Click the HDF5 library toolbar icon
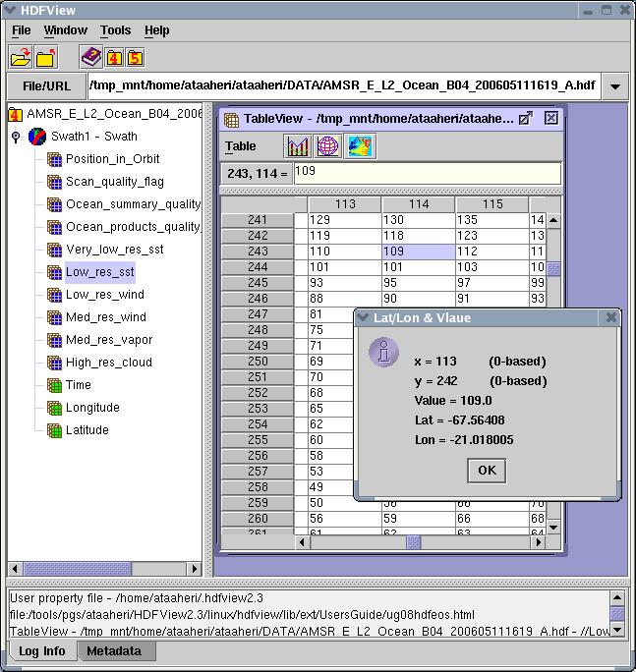Viewport: 636px width, 672px height. point(136,57)
